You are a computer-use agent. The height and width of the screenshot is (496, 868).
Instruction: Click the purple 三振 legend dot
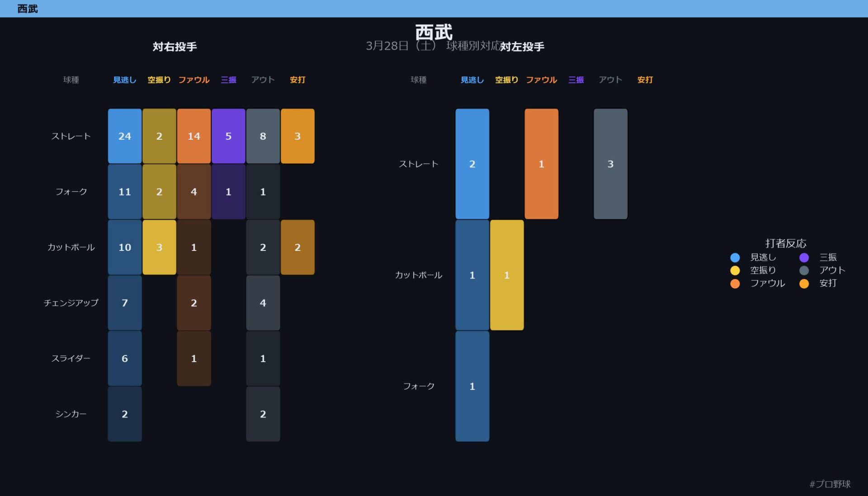click(x=804, y=258)
